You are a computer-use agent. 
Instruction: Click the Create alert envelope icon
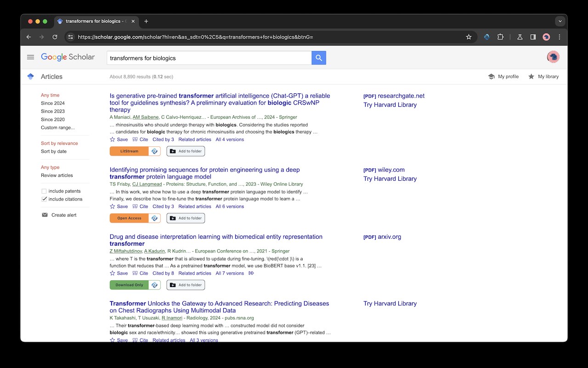[45, 215]
